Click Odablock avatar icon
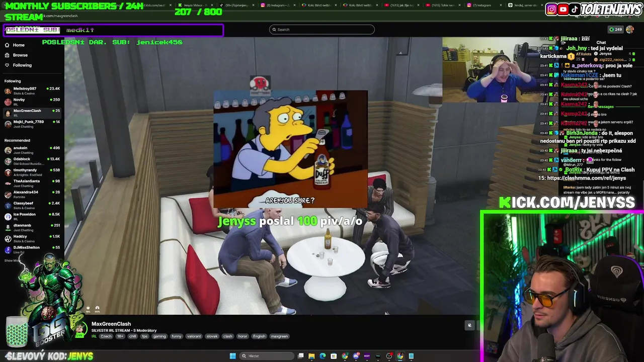This screenshot has width=644, height=362. pyautogui.click(x=8, y=161)
